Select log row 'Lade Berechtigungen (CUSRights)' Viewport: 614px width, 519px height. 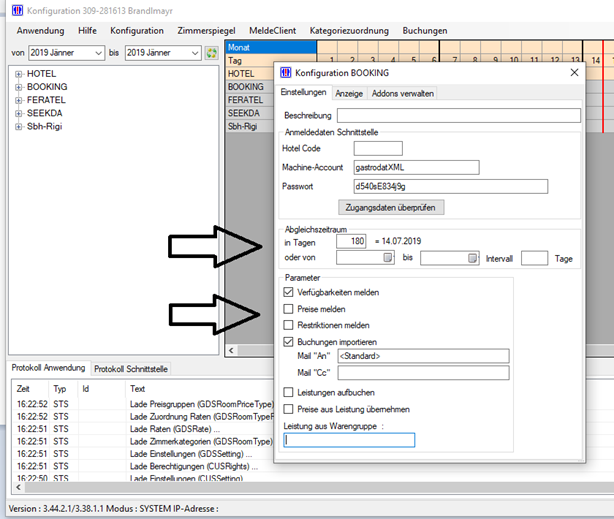point(143,467)
